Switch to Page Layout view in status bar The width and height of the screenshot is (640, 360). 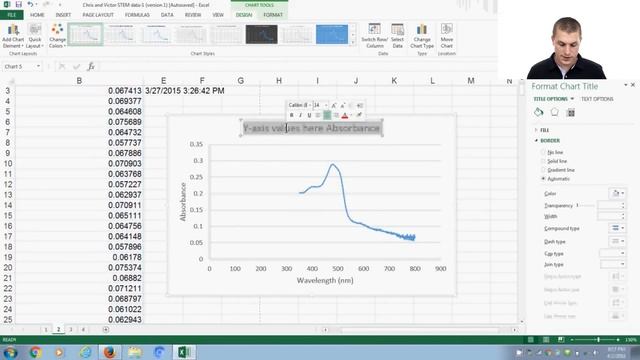tap(546, 340)
